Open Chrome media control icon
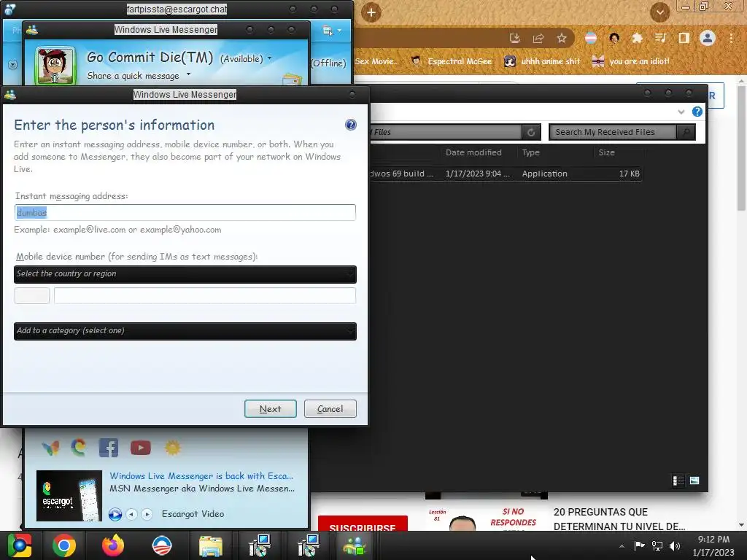The height and width of the screenshot is (560, 747). pos(660,38)
